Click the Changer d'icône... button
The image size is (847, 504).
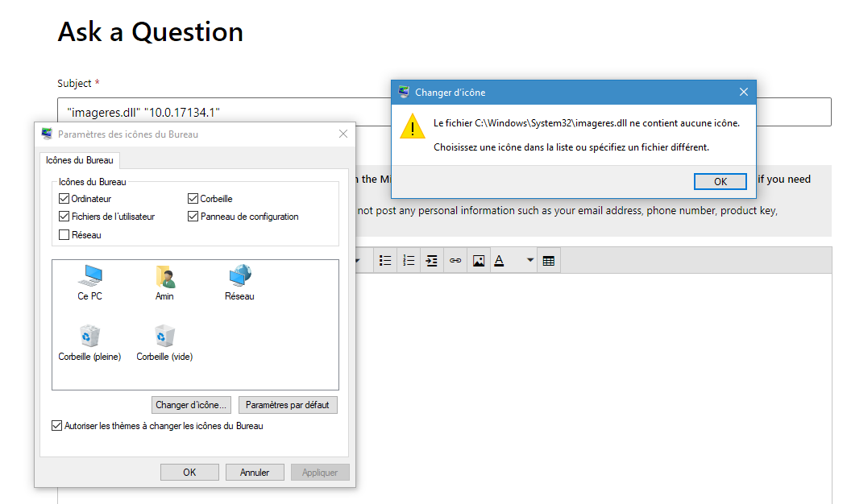click(191, 405)
